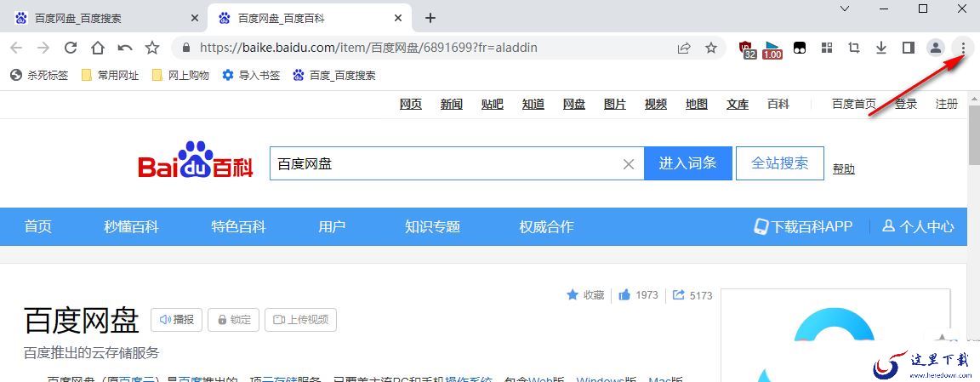Screen dimensions: 980x382
Task: Click the 全站搜索 button
Action: coord(779,164)
